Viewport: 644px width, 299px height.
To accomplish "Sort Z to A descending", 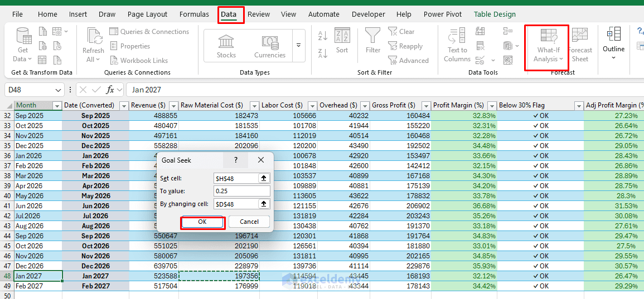I will pyautogui.click(x=323, y=53).
